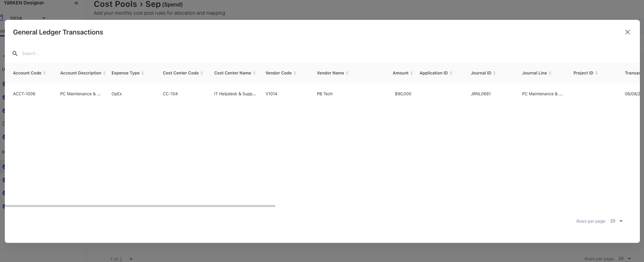The image size is (644, 262).
Task: Sort by Account Code column icon
Action: pos(44,73)
